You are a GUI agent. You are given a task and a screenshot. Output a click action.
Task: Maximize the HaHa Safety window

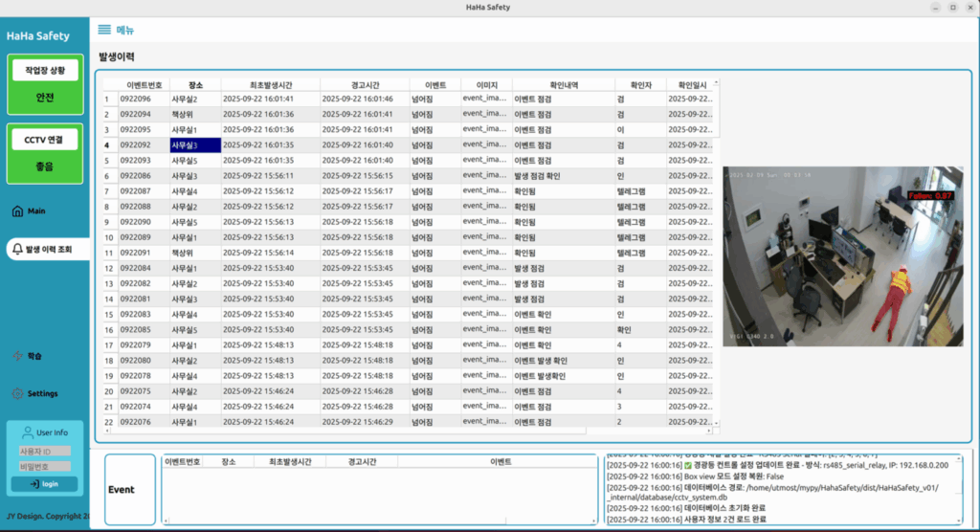[x=952, y=7]
